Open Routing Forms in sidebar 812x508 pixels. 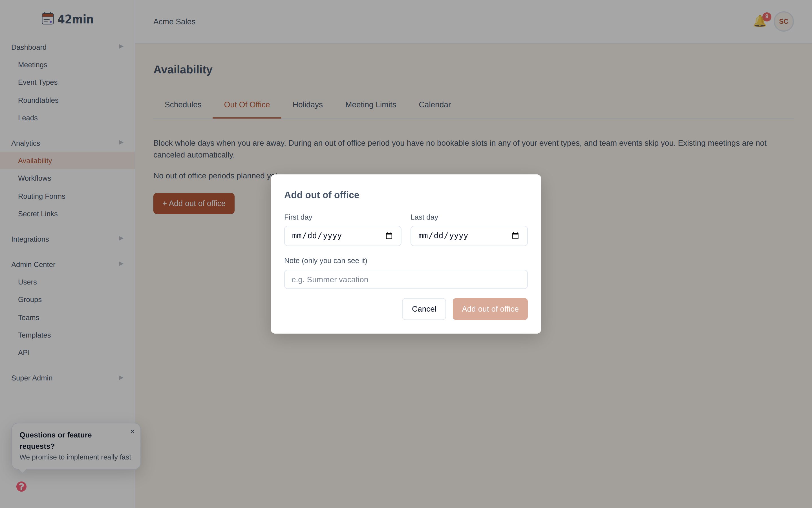coord(42,196)
